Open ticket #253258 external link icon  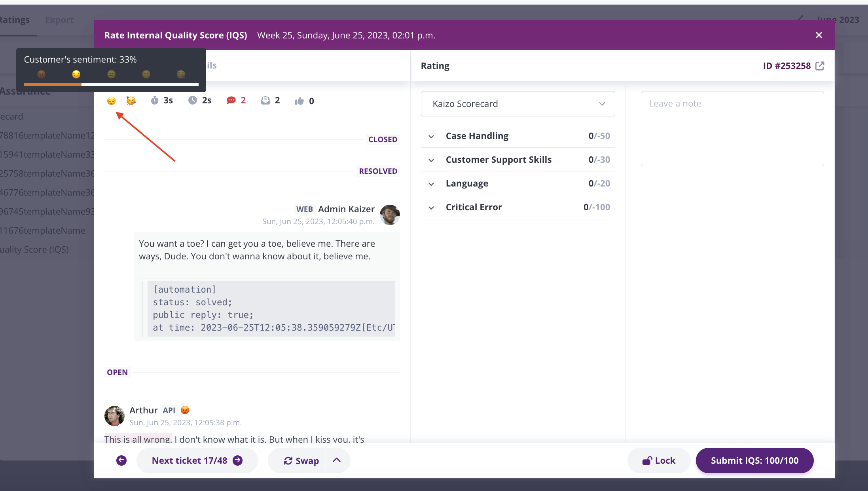pyautogui.click(x=820, y=66)
